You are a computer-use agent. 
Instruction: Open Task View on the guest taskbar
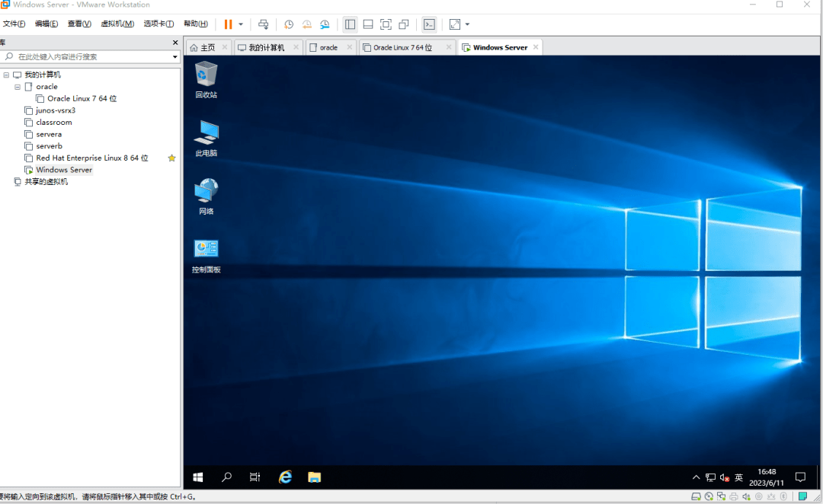[x=255, y=477]
